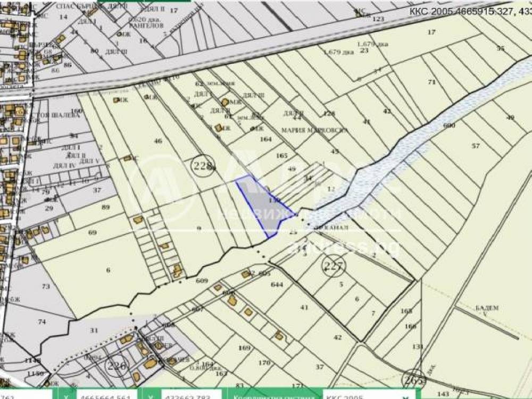Click the X coordinate input field

[104, 395]
